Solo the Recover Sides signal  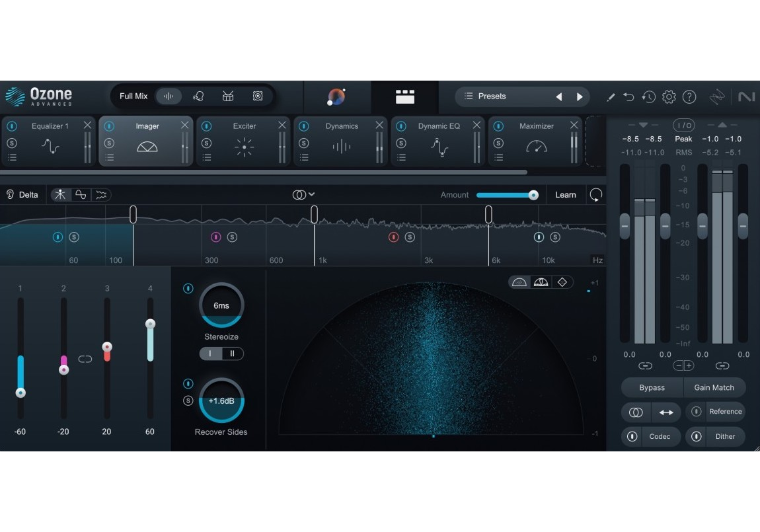click(x=188, y=400)
